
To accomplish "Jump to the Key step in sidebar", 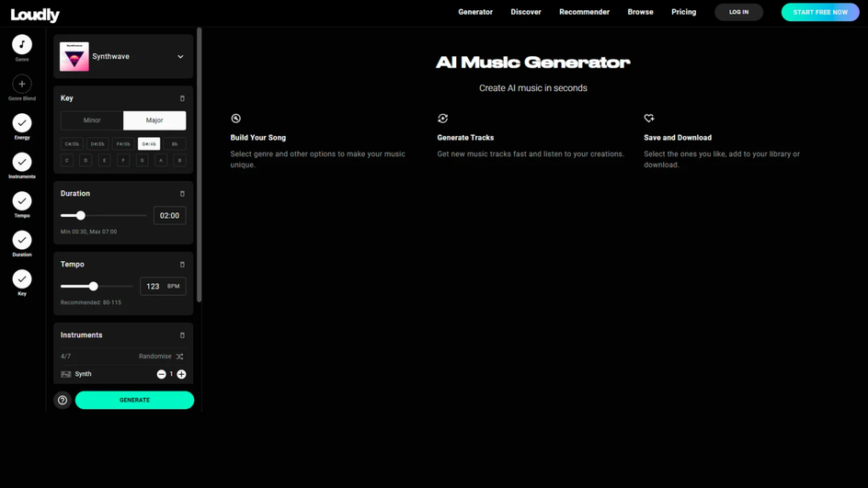I will coord(22,278).
